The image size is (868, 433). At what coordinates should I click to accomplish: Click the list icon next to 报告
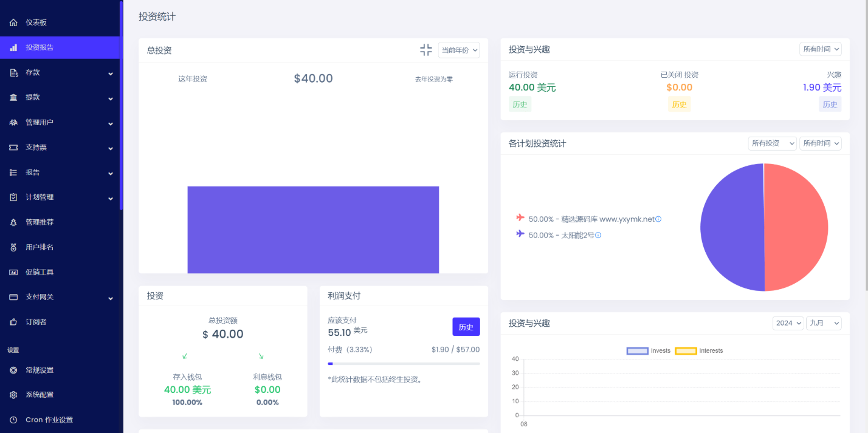[13, 172]
